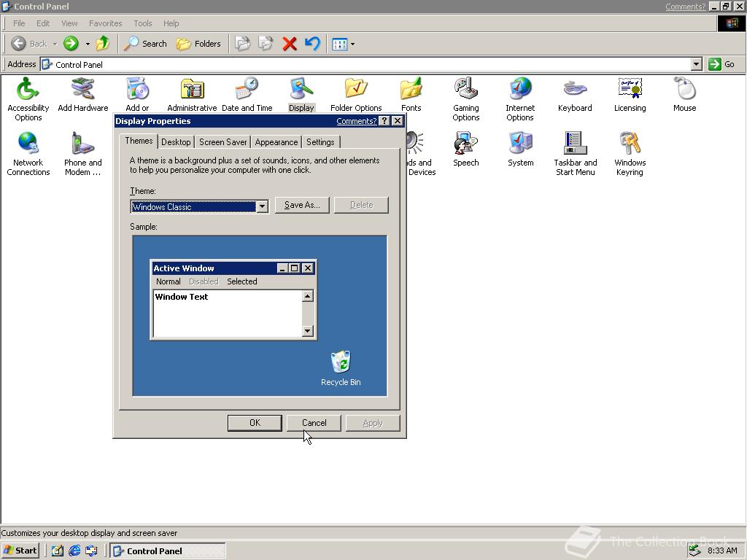Open the Speech applet
This screenshot has height=560, width=747.
(465, 149)
